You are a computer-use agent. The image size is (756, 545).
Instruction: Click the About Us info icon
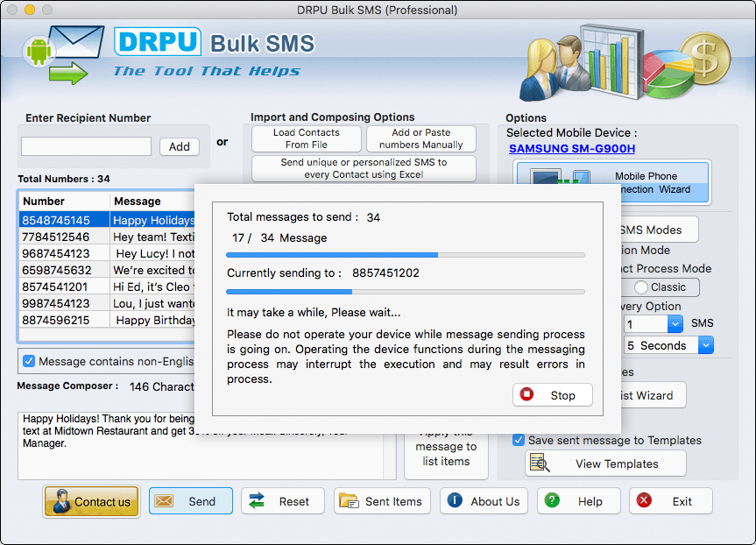click(x=455, y=500)
